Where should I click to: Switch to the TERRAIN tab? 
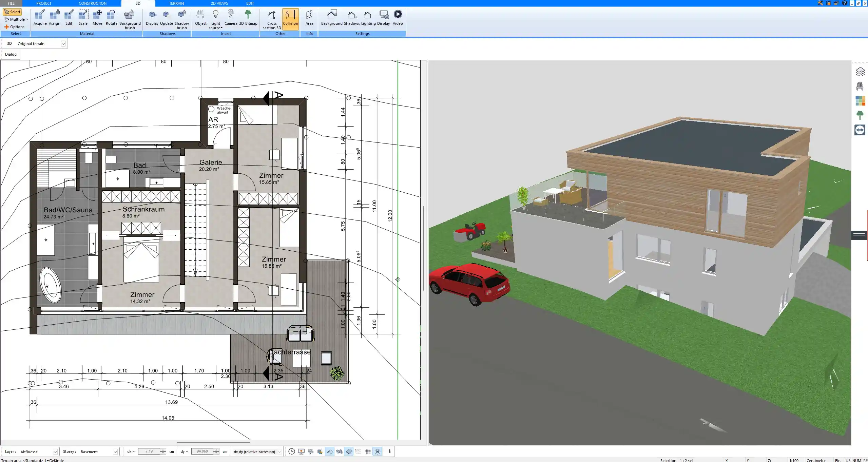click(176, 3)
